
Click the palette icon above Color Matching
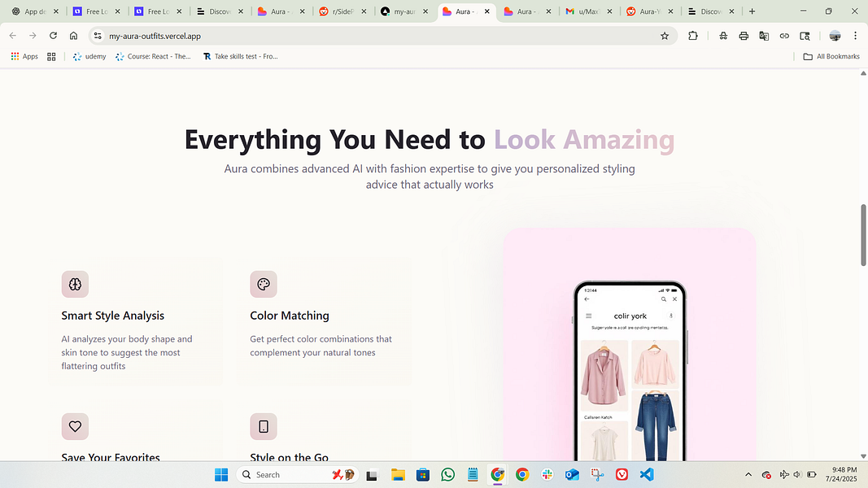click(263, 285)
